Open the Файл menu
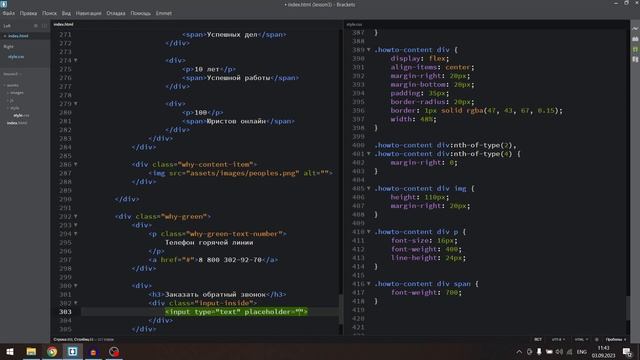Screen dimensions: 640x360 pos(9,13)
